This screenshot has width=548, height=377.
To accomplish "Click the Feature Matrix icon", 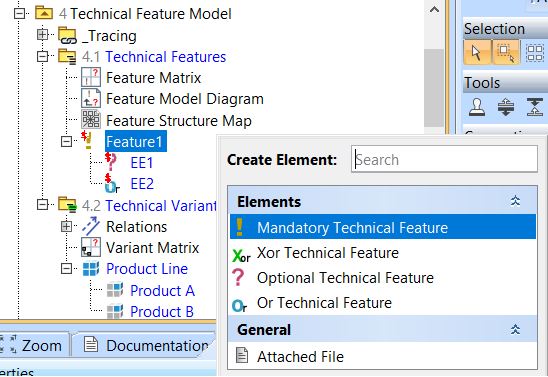I will click(x=91, y=77).
